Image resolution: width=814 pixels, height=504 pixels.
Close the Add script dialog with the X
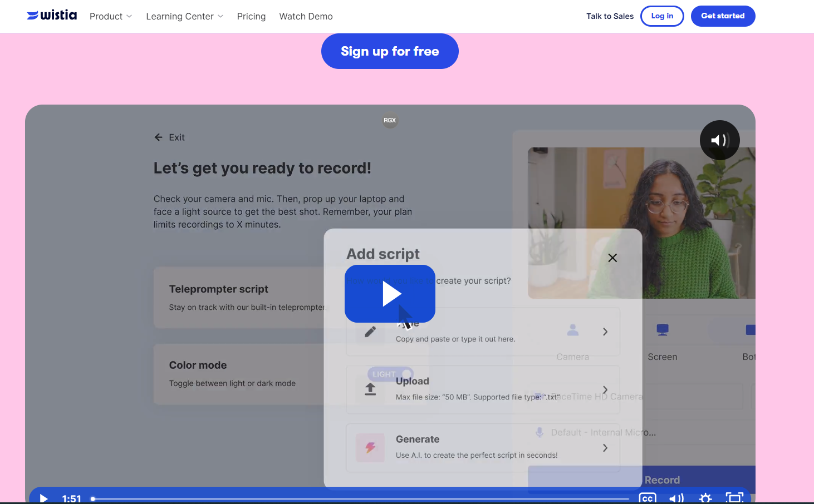612,258
